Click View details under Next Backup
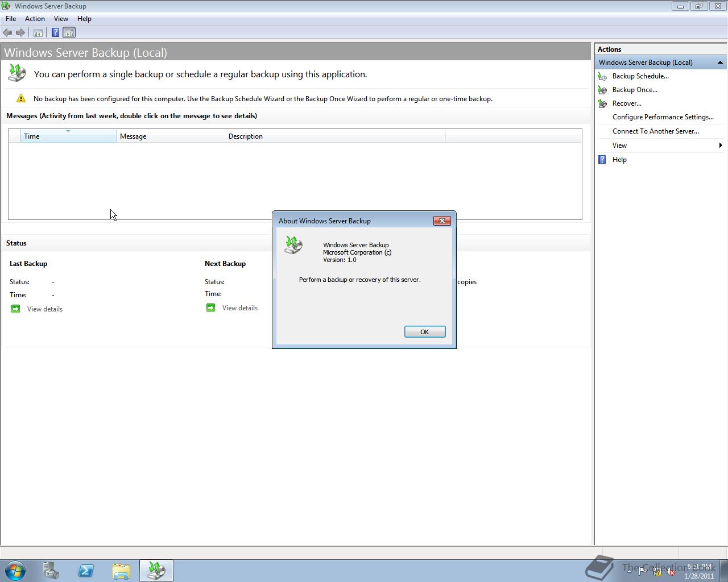Image resolution: width=728 pixels, height=582 pixels. pyautogui.click(x=240, y=308)
